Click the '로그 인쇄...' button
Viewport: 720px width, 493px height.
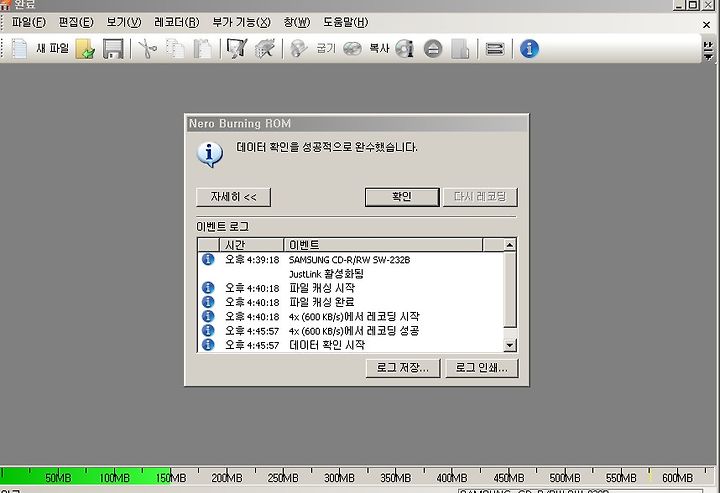[x=482, y=368]
